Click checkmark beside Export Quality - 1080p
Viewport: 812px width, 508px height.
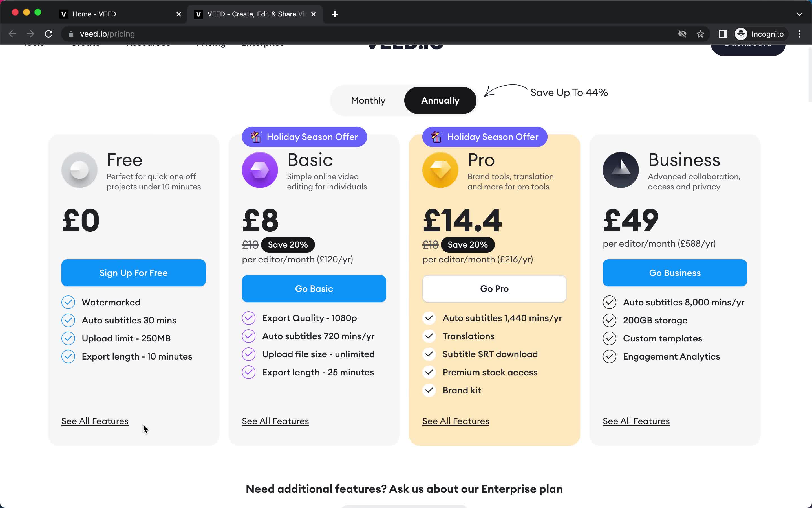pyautogui.click(x=249, y=318)
